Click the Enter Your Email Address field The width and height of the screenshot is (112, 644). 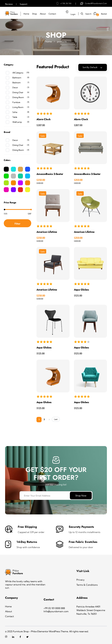[x=45, y=496]
